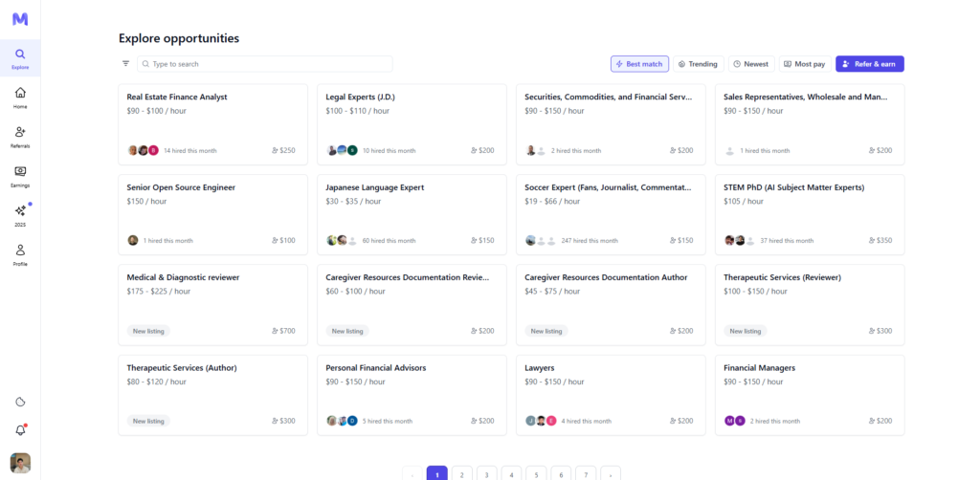Select the Trending sort option
980x480 pixels.
coord(698,64)
